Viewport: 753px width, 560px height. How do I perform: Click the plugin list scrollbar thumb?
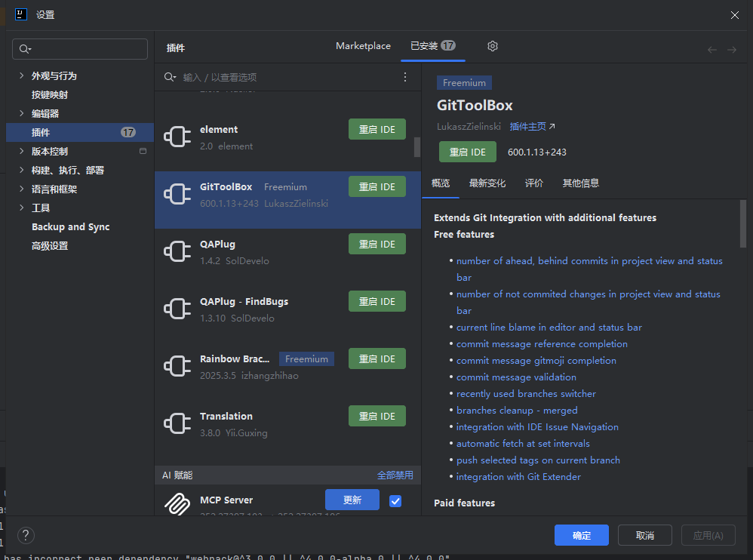[x=416, y=147]
